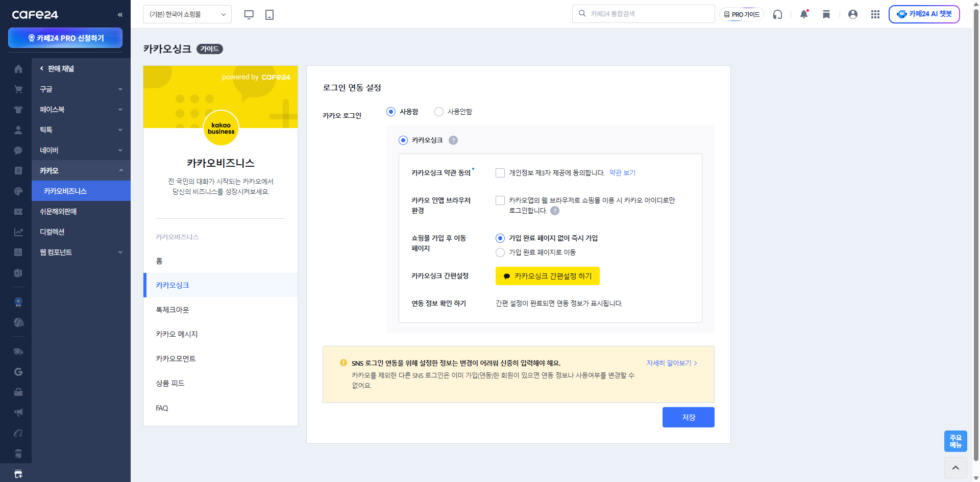Click the 저장 button
The height and width of the screenshot is (482, 980).
tap(688, 417)
